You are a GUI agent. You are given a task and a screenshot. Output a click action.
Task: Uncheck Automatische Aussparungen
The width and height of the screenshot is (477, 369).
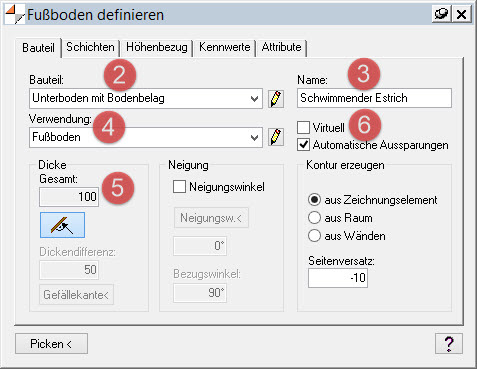point(303,145)
